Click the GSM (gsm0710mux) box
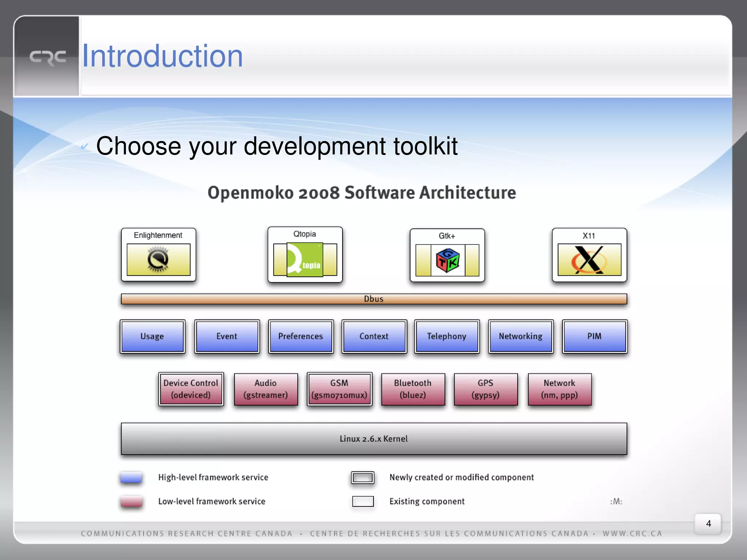This screenshot has width=747, height=560. (339, 389)
